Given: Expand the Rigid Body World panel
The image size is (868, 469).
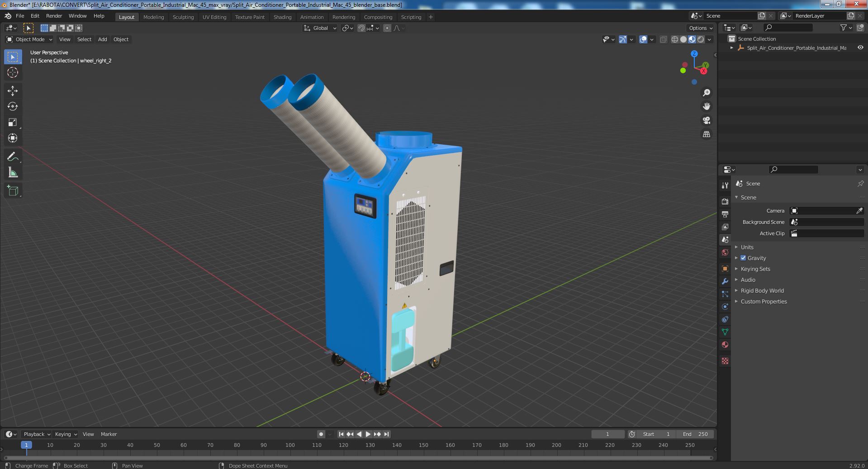Looking at the screenshot, I should (x=762, y=290).
